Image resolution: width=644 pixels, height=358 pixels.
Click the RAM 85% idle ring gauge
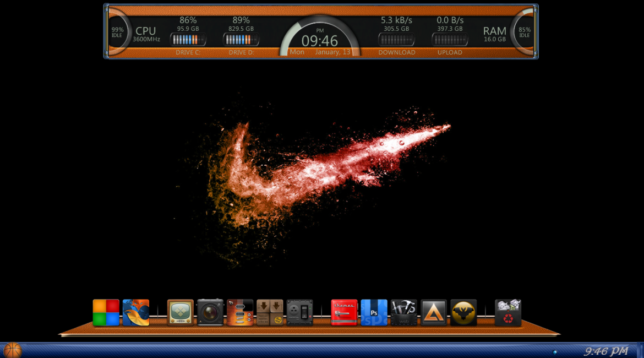click(x=523, y=32)
